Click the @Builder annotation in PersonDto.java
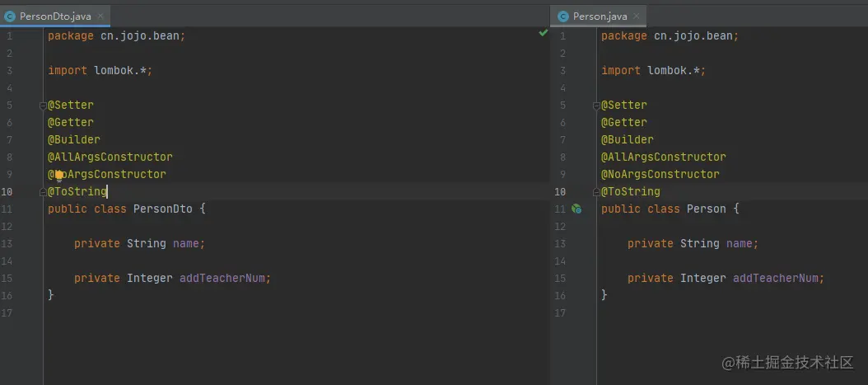 coord(73,139)
